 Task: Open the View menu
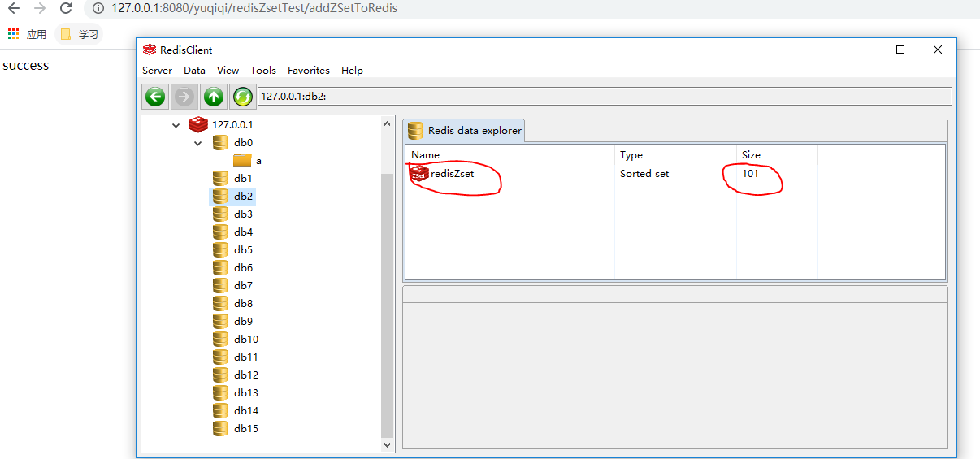(x=228, y=71)
